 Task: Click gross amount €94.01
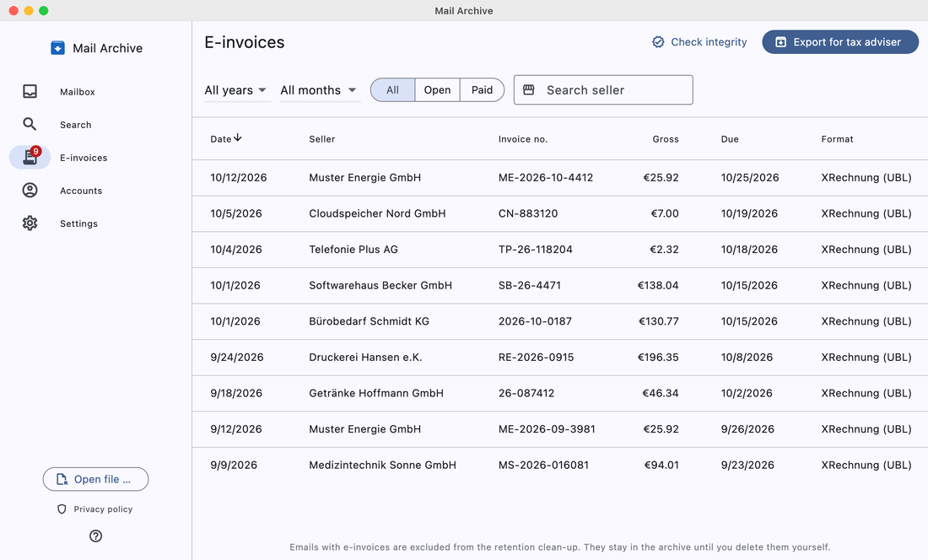pyautogui.click(x=661, y=465)
